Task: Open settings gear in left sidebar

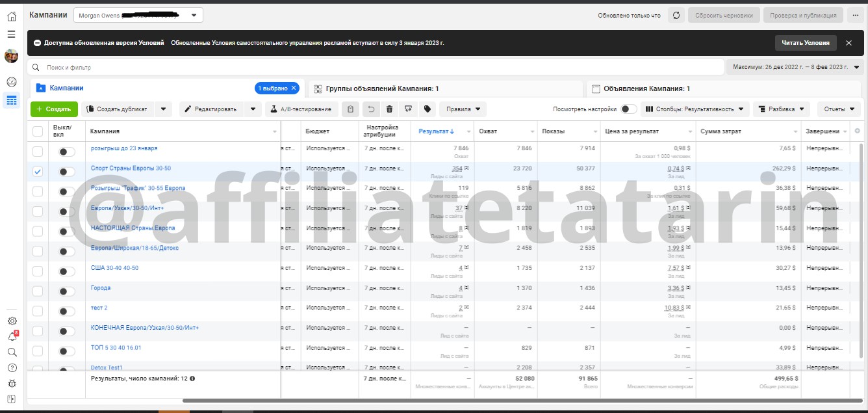Action: pos(12,321)
